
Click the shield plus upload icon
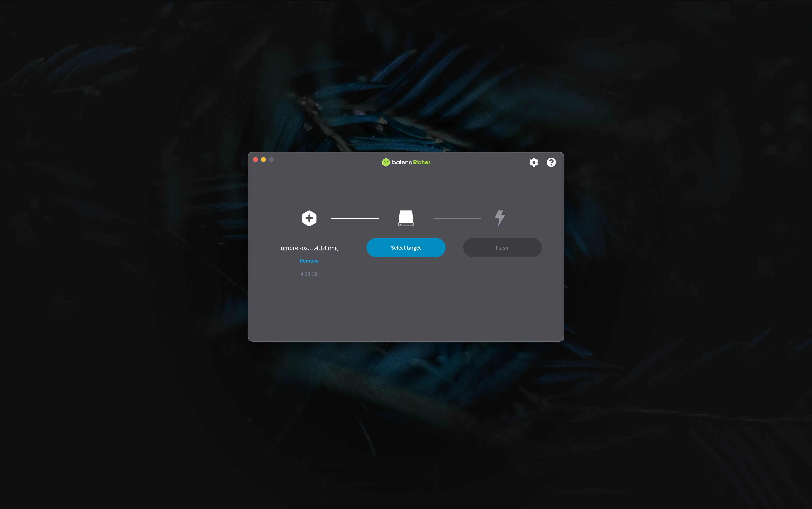coord(309,218)
